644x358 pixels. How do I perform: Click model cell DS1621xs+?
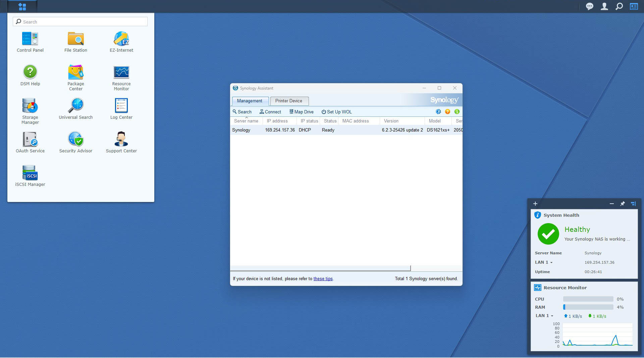(438, 130)
